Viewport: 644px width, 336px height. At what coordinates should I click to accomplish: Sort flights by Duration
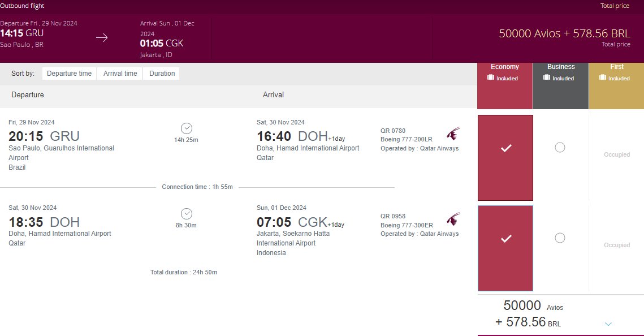[162, 74]
